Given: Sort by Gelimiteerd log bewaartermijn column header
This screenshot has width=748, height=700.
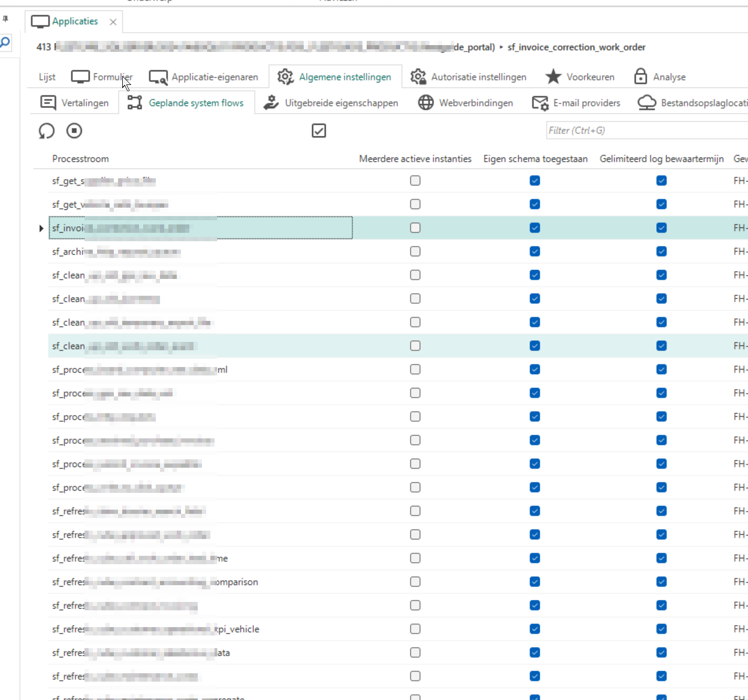Looking at the screenshot, I should coord(661,159).
